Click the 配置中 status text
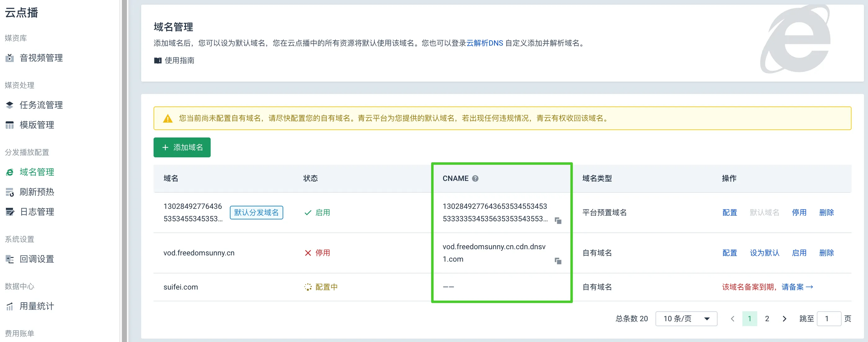 pyautogui.click(x=327, y=287)
